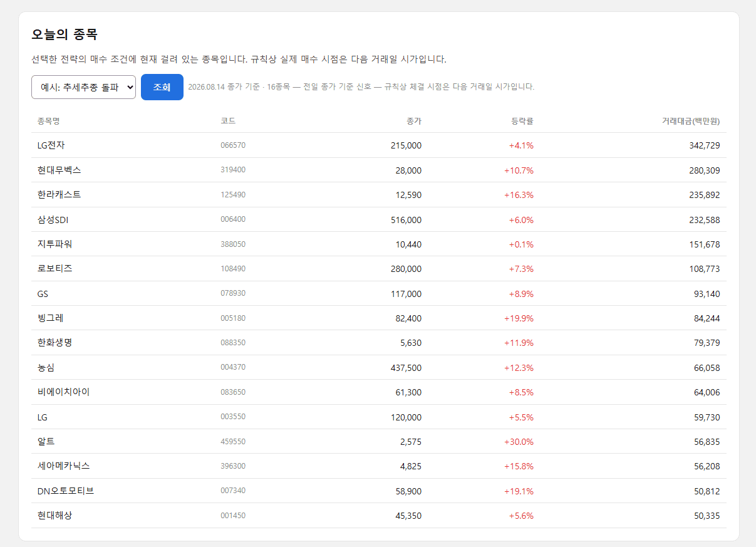Select stock code 108490
The height and width of the screenshot is (547, 756).
point(233,269)
